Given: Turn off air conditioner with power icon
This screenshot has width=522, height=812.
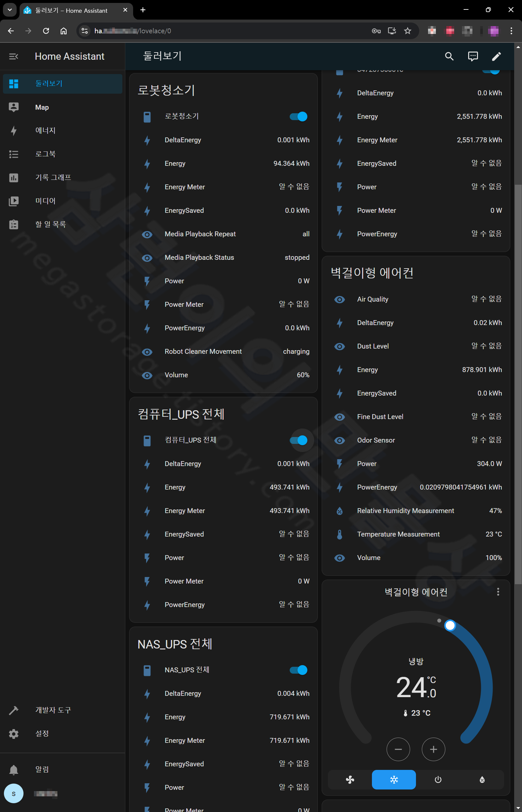Looking at the screenshot, I should (x=438, y=779).
